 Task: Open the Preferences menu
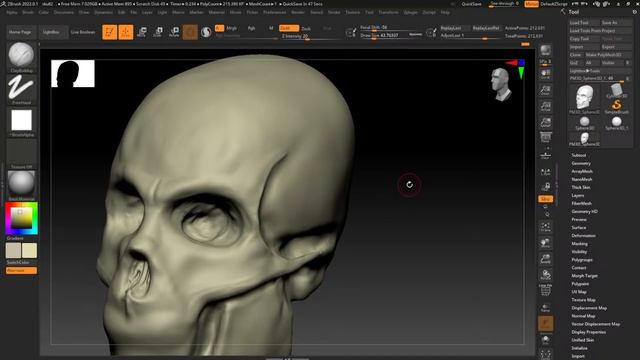[275, 13]
